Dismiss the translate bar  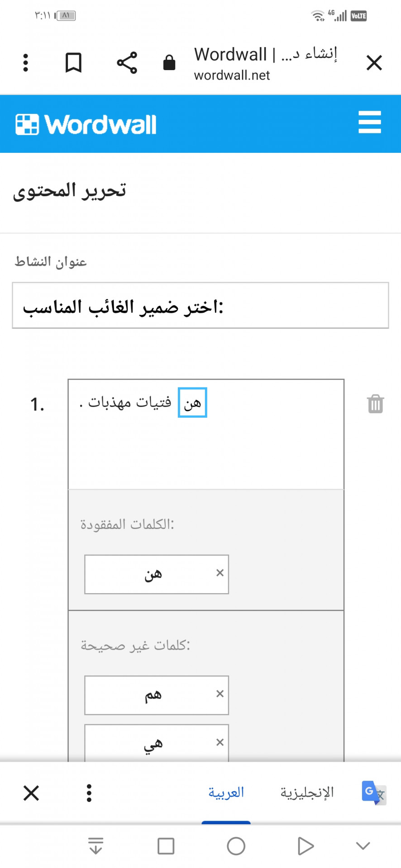(x=31, y=793)
